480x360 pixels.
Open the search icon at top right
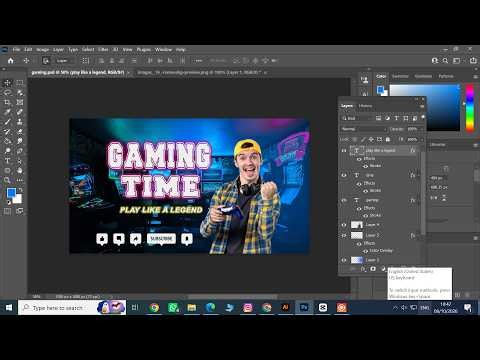(x=446, y=61)
